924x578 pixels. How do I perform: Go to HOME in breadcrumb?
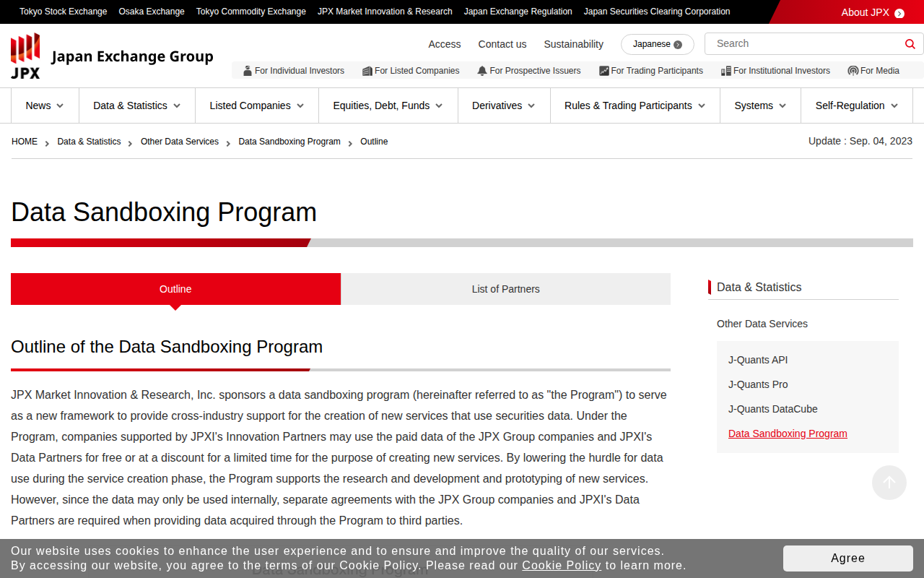(25, 142)
